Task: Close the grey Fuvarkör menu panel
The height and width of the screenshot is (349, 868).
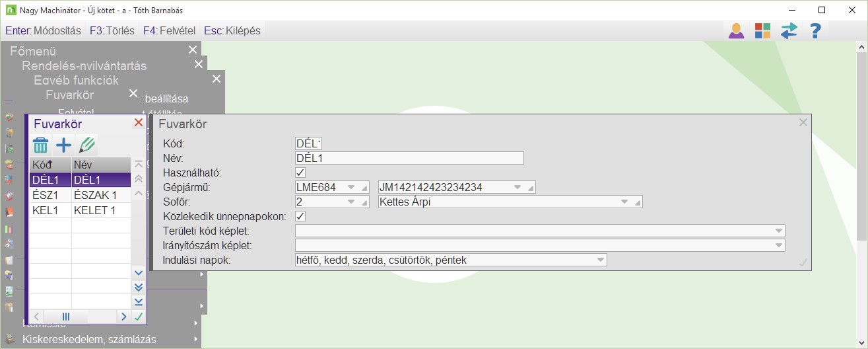Action: coord(133,93)
